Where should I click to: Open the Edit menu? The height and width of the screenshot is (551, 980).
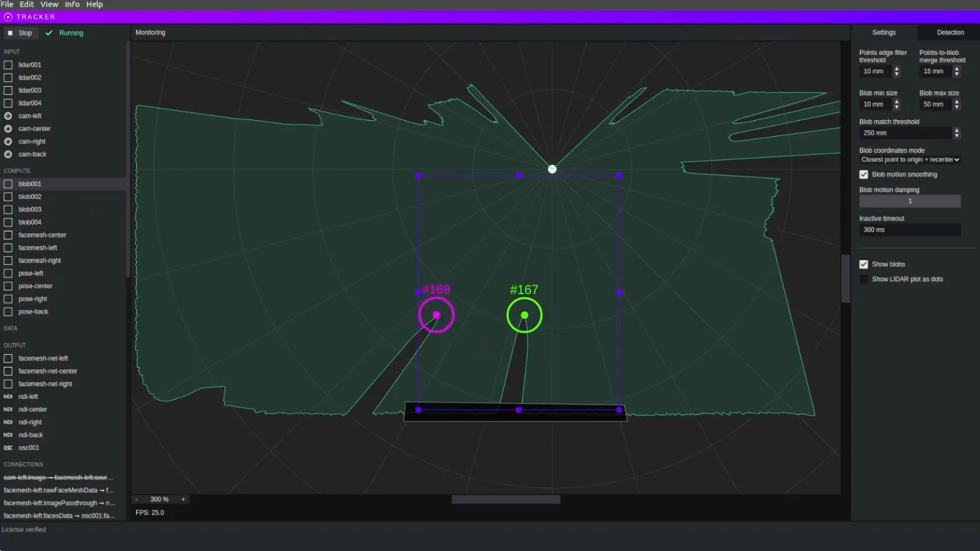coord(27,4)
